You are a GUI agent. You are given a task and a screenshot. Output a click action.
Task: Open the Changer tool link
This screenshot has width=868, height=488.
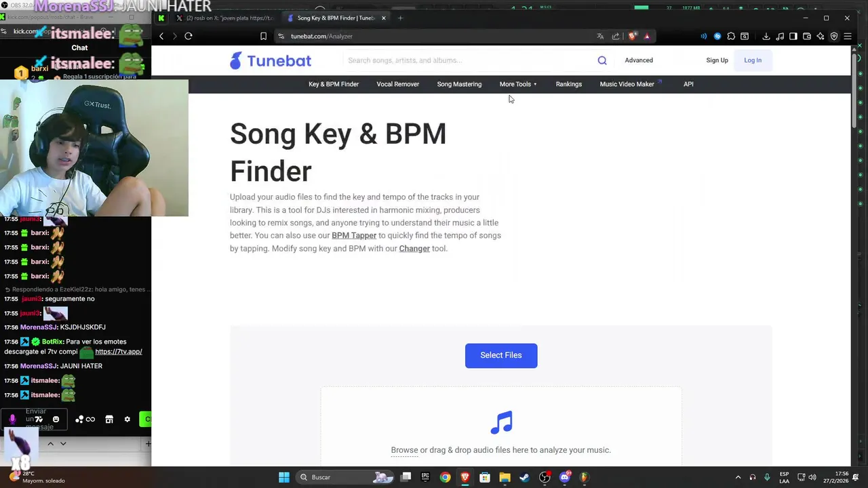[414, 249]
